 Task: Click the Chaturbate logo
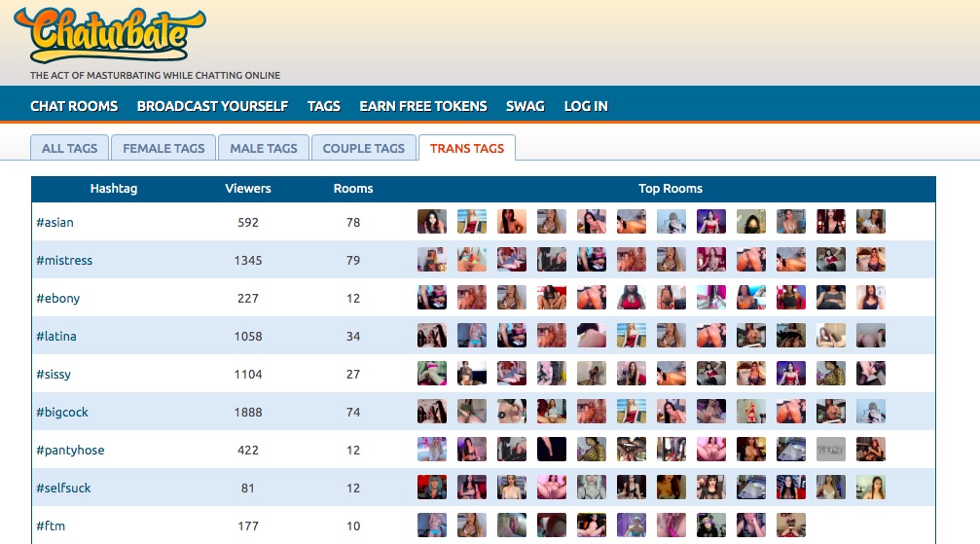click(x=110, y=35)
